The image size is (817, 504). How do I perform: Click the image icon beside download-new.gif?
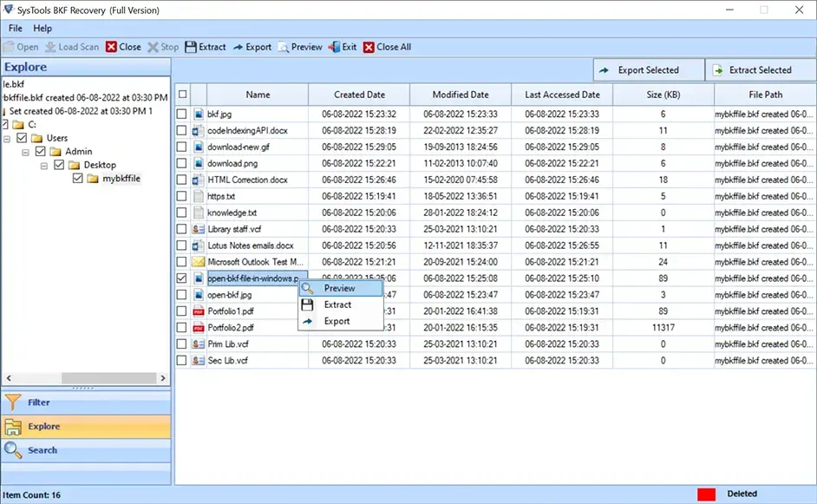(x=199, y=147)
